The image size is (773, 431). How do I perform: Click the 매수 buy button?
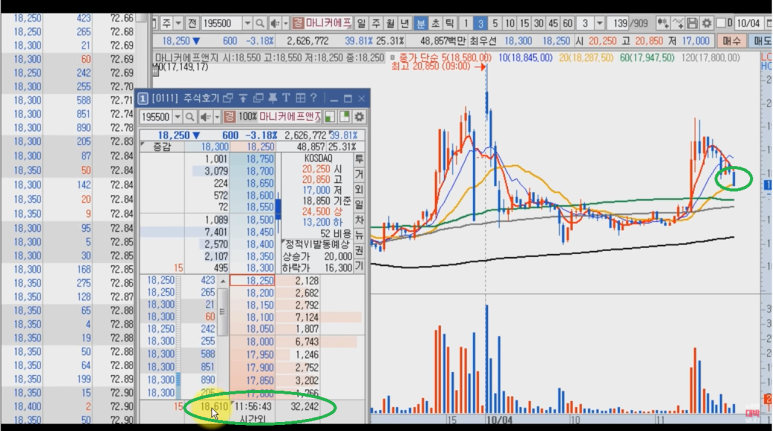coord(732,41)
